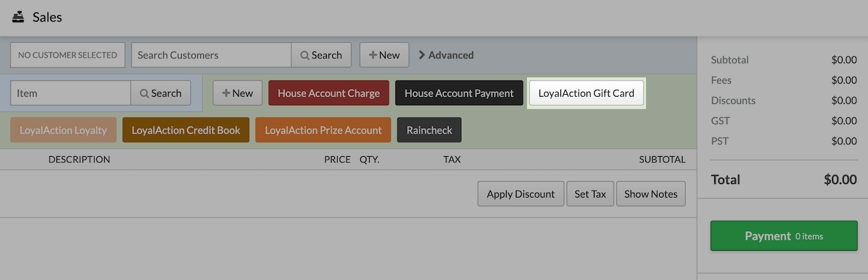
Task: Focus the Item search field
Action: (71, 93)
